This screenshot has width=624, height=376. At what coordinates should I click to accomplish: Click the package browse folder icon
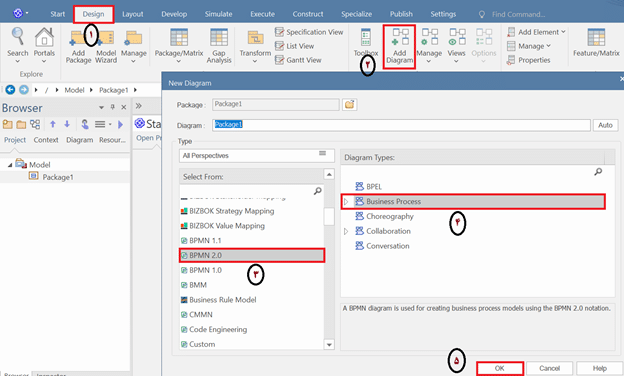[349, 105]
